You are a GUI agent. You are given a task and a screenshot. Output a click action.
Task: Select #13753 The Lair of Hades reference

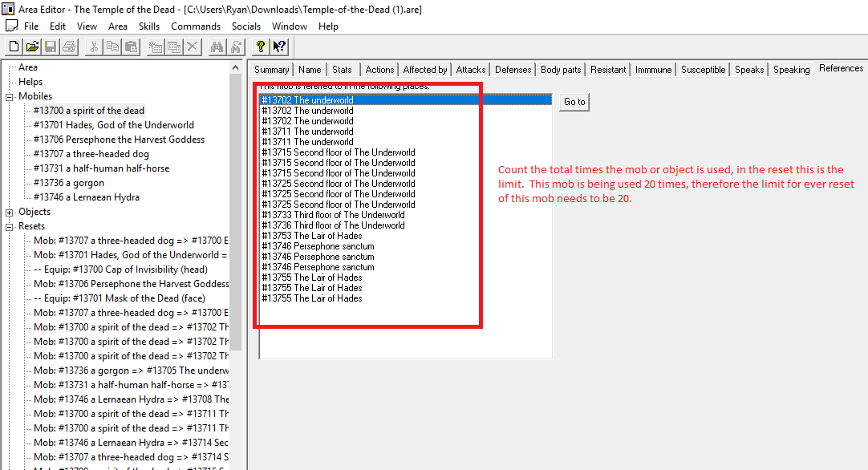tap(311, 236)
